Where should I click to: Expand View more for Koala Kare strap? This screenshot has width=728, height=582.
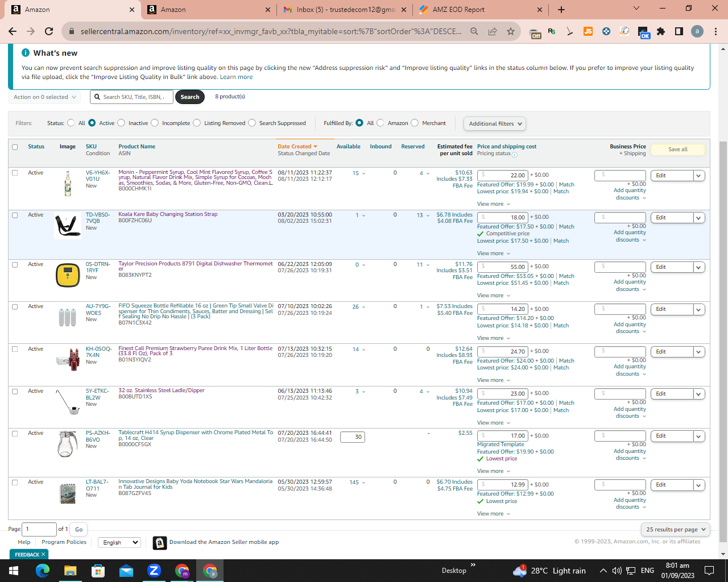pyautogui.click(x=494, y=253)
